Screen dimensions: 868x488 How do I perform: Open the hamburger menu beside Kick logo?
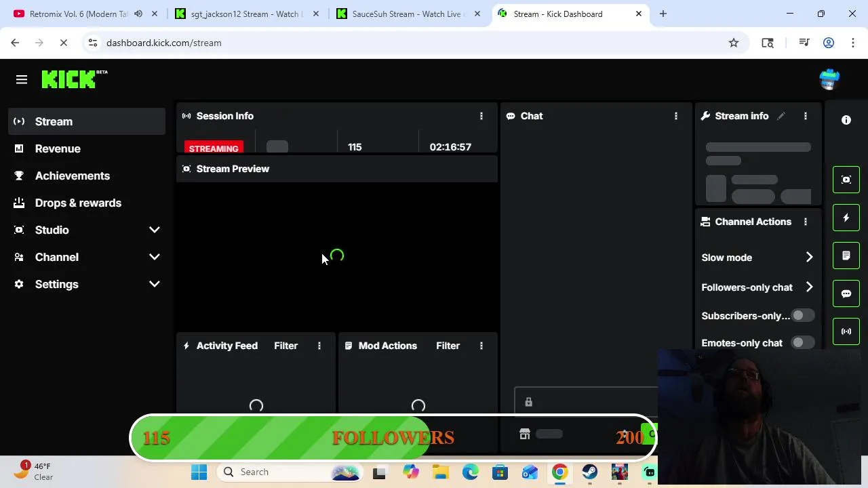pyautogui.click(x=22, y=80)
